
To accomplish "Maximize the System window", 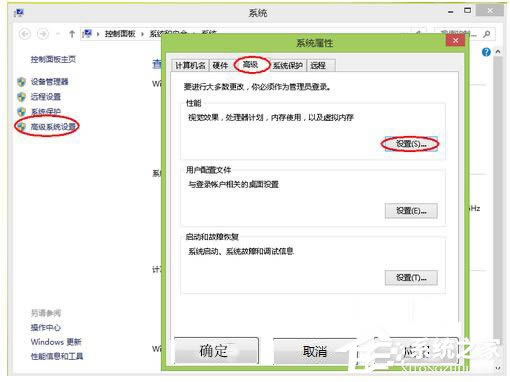I will [468, 11].
